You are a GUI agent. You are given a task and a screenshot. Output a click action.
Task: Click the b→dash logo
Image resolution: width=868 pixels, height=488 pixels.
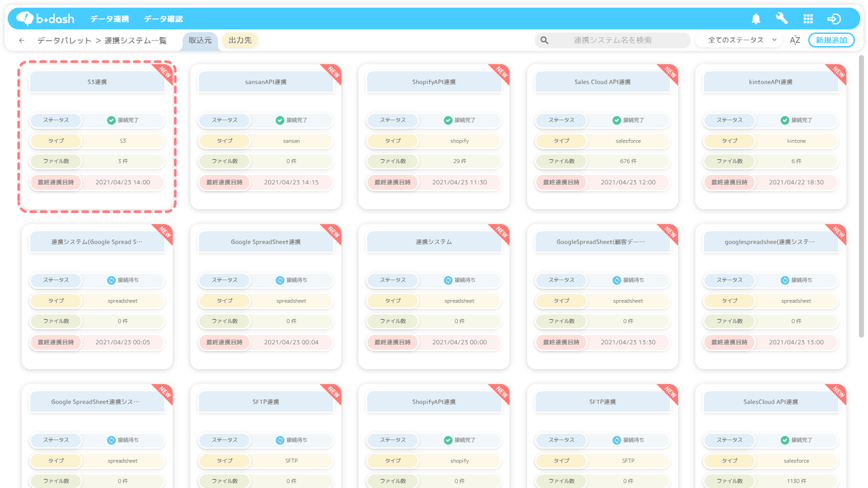coord(45,19)
